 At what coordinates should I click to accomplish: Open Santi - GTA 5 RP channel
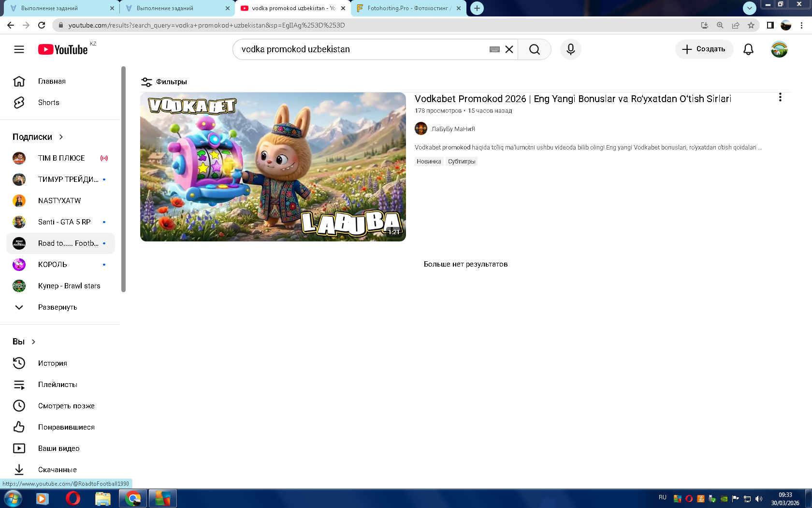point(60,222)
